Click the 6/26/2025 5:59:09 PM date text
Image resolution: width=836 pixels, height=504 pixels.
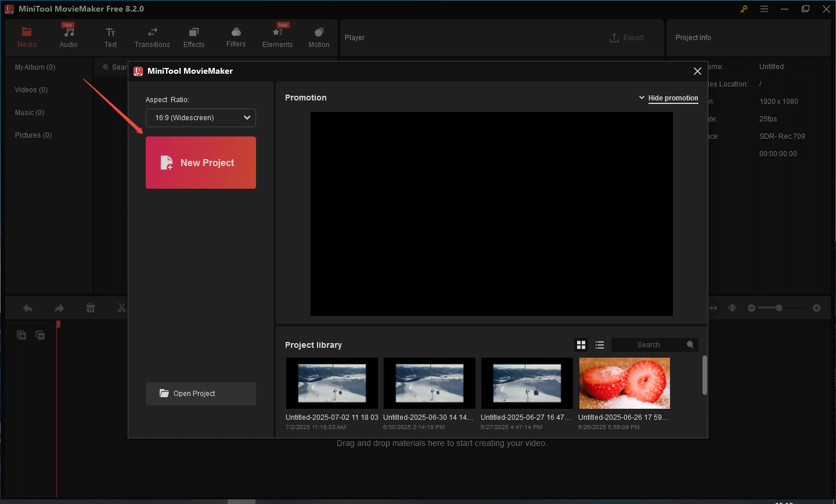pyautogui.click(x=609, y=427)
